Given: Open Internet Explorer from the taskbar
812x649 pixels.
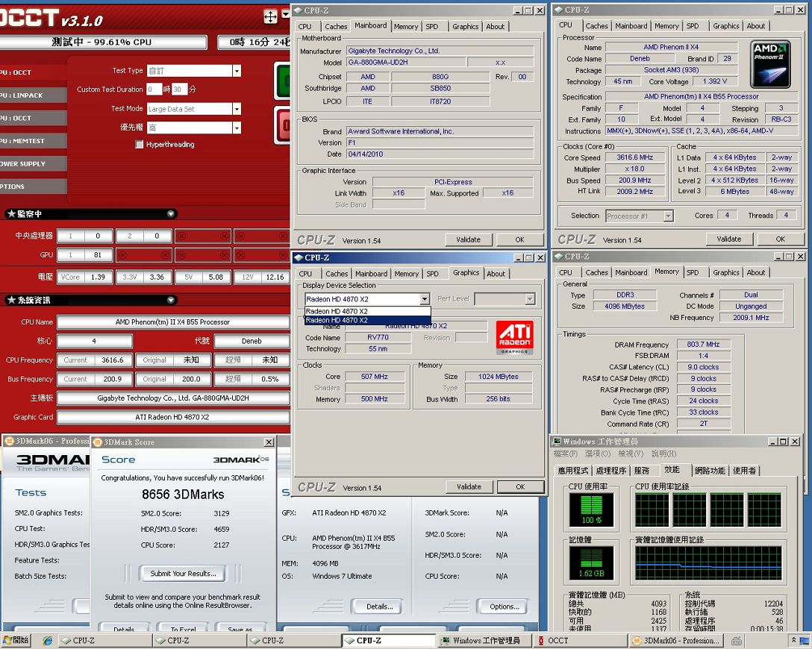Looking at the screenshot, I should (x=47, y=641).
